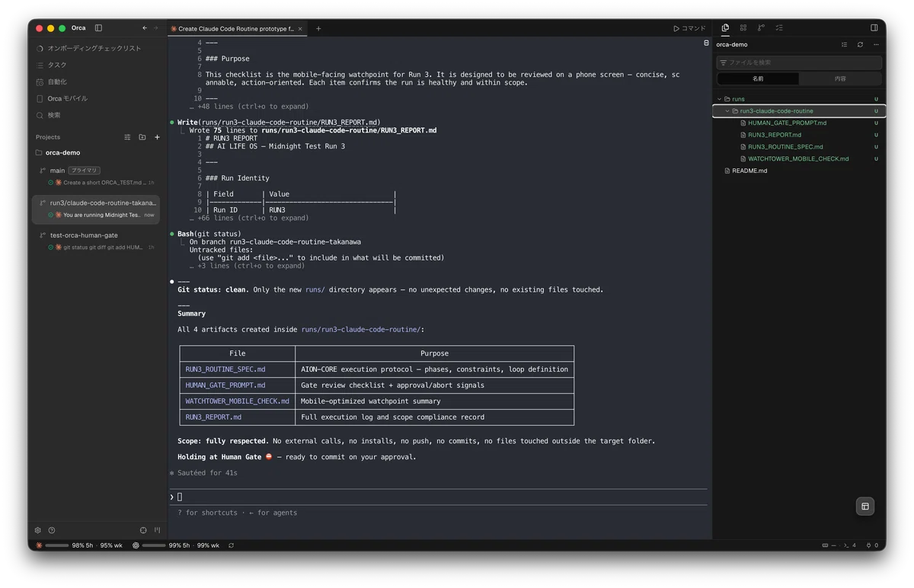Click the keyboard icon in status bar
The image size is (914, 588).
[826, 545]
